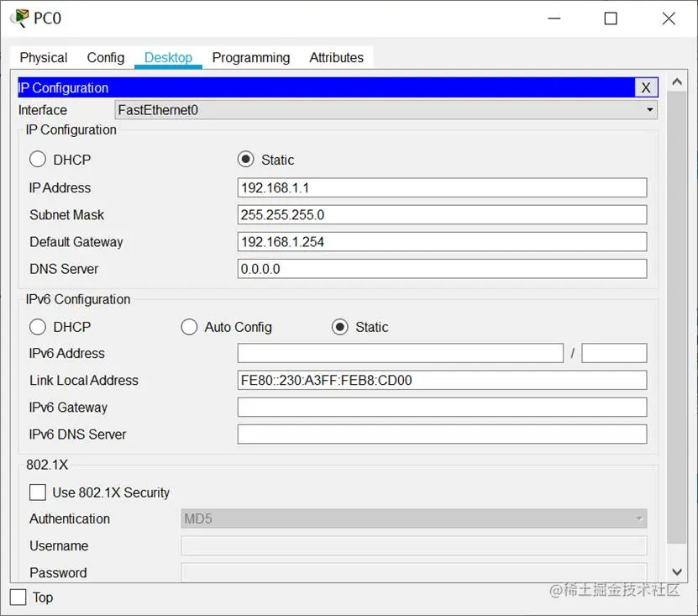Select the IPv6 Static radio button
The image size is (698, 616).
click(340, 327)
